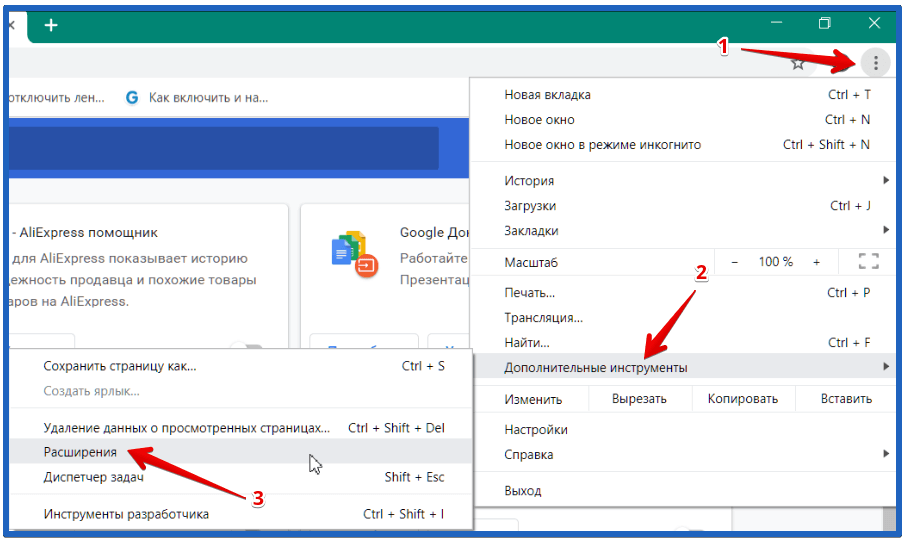Screen dimensions: 907x541
Task: Open 'Инструменты разработчика' in the submenu
Action: pos(241,514)
